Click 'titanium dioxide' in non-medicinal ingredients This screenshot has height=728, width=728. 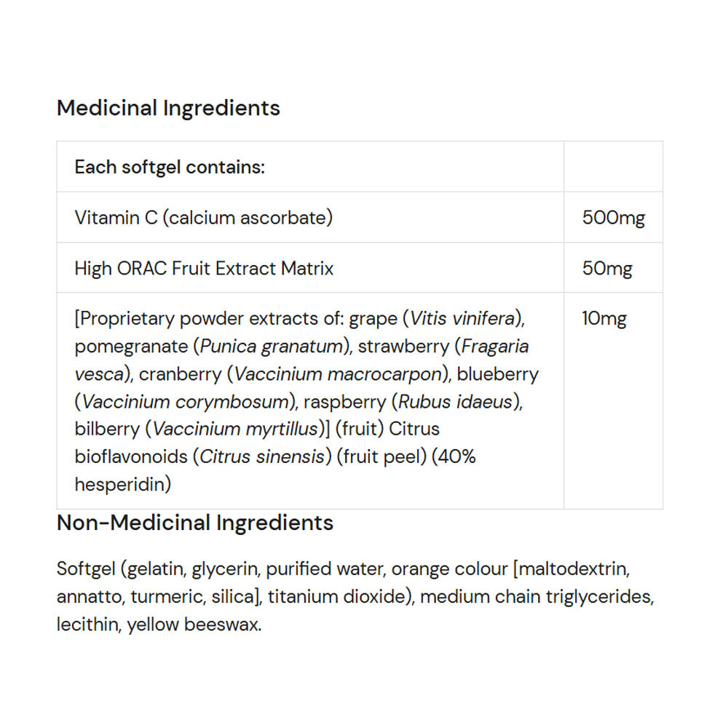pyautogui.click(x=334, y=597)
